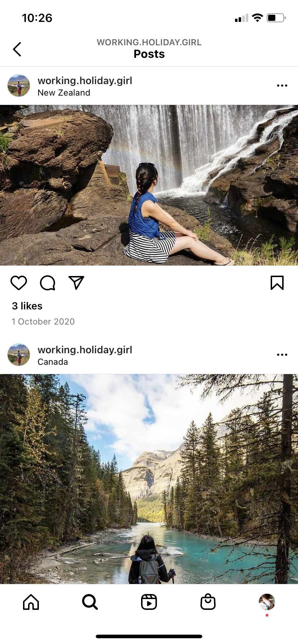This screenshot has width=298, height=644.
Task: Bookmark the New Zealand waterfall post
Action: (x=277, y=283)
